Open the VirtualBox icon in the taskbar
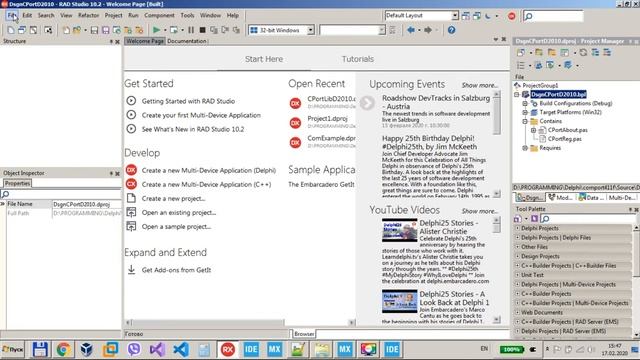 [86, 349]
